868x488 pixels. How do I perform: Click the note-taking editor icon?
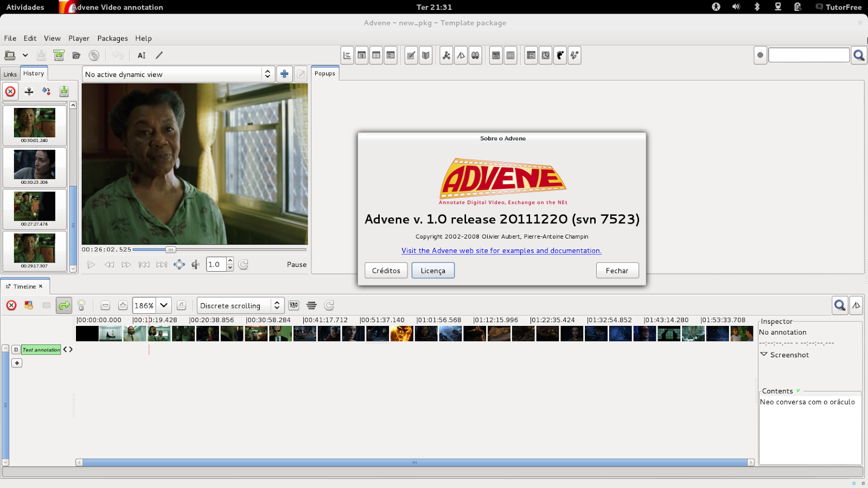pyautogui.click(x=411, y=55)
